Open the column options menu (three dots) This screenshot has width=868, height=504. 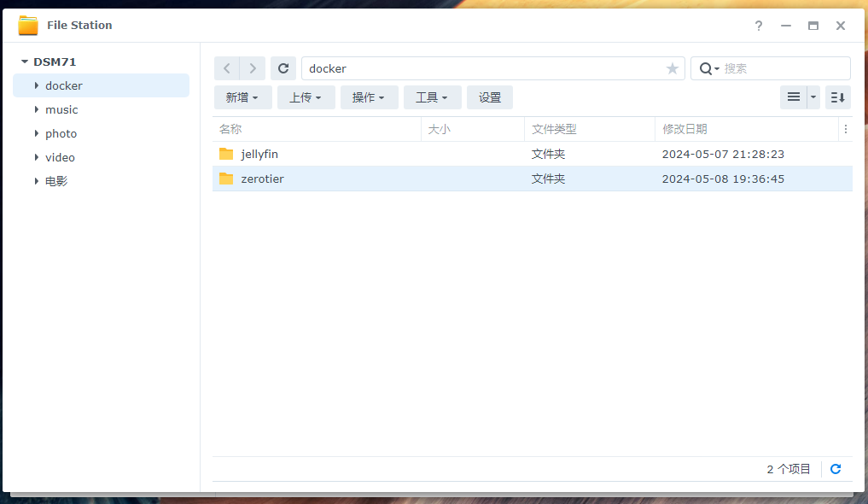point(846,129)
